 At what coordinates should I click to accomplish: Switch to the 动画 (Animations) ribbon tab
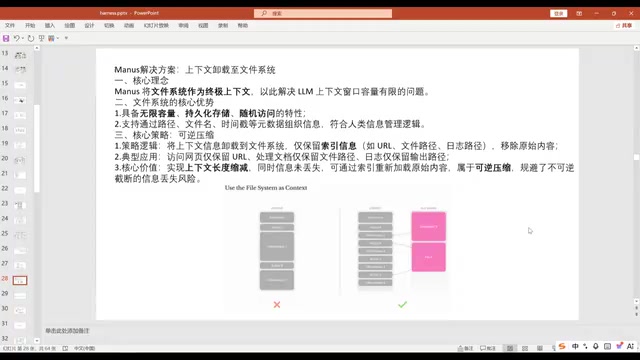[x=129, y=25]
